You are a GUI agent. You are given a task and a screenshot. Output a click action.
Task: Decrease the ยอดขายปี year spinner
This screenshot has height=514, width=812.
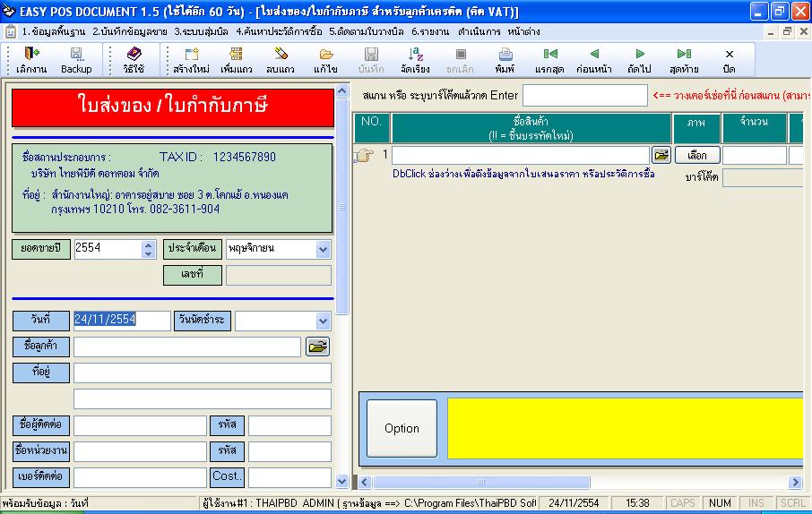pos(149,253)
